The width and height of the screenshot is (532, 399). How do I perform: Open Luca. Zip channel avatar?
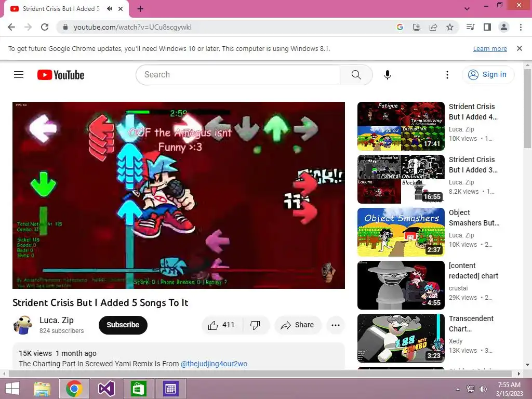coord(23,325)
